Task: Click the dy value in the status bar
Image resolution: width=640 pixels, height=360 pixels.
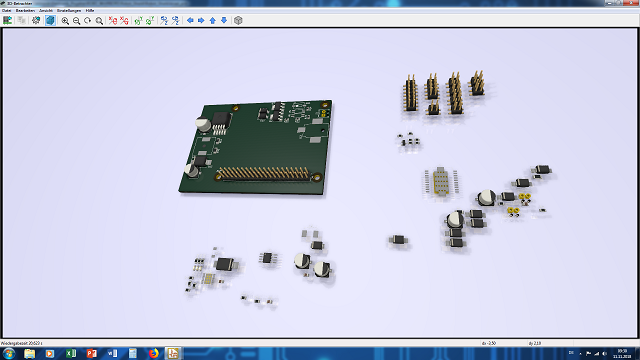Action: point(535,344)
